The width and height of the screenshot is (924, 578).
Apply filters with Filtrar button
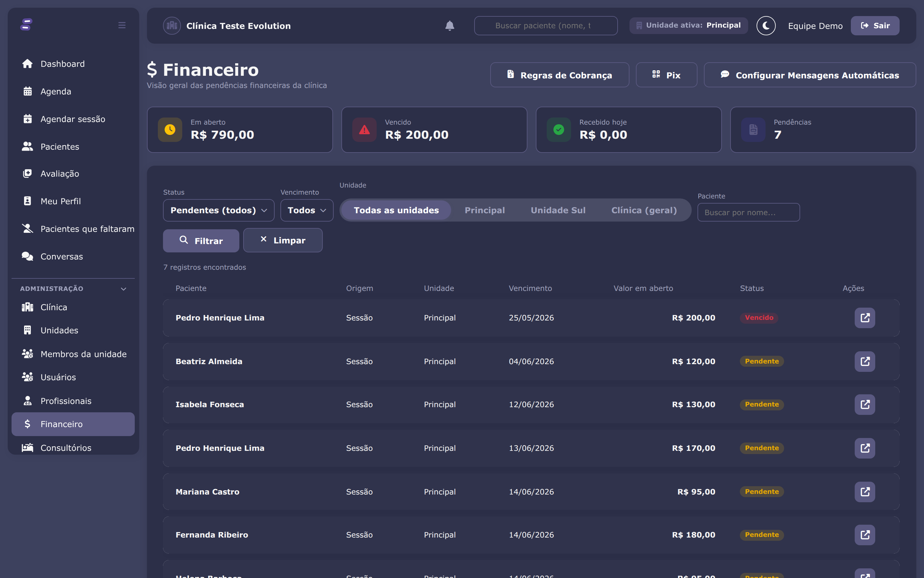(x=201, y=241)
